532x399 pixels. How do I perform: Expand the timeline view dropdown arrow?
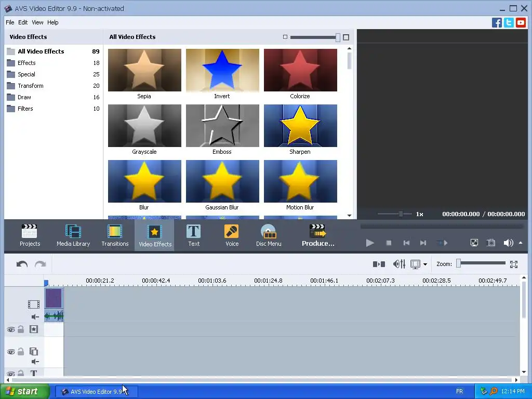(x=425, y=264)
